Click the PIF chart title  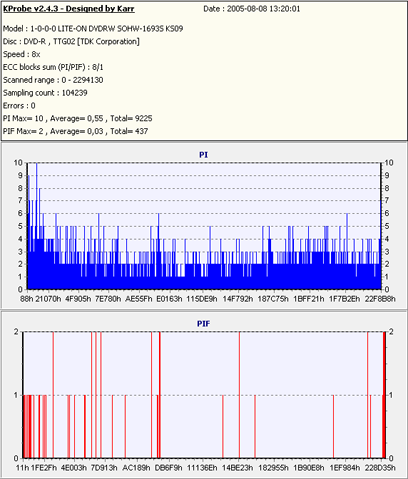203,324
